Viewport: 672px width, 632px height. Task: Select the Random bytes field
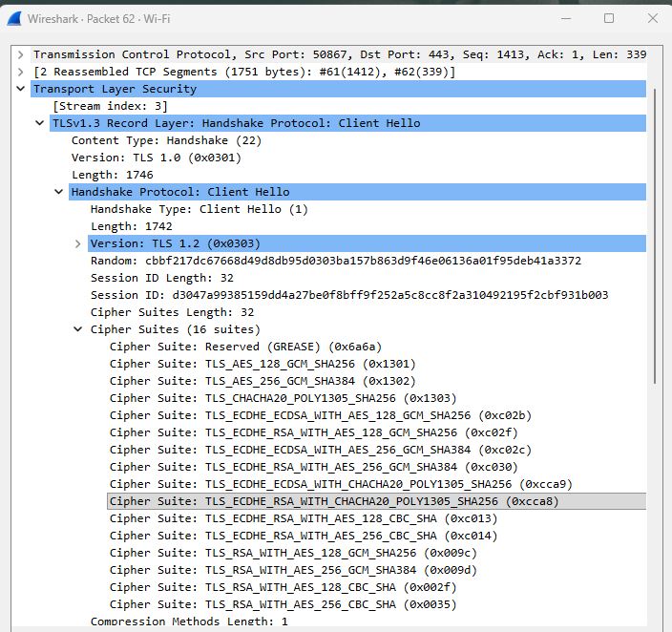coord(336,261)
